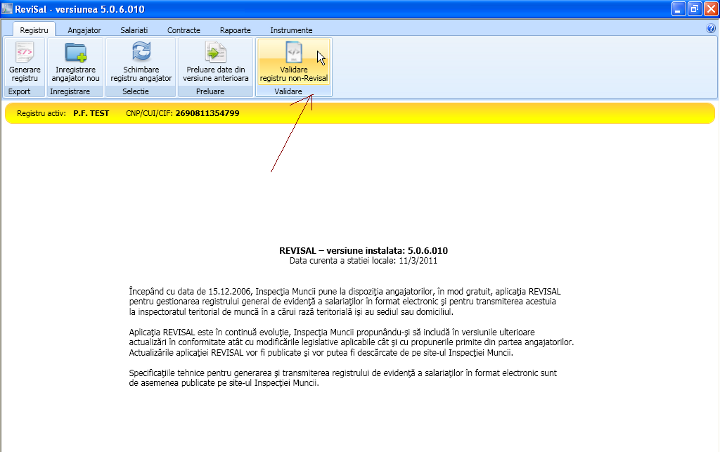Click the P.F. TEST active registry name

point(91,113)
